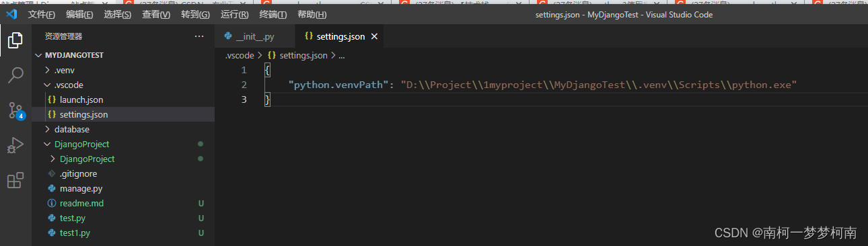Select the settings.json editor tab
This screenshot has height=246, width=868.
[x=339, y=36]
